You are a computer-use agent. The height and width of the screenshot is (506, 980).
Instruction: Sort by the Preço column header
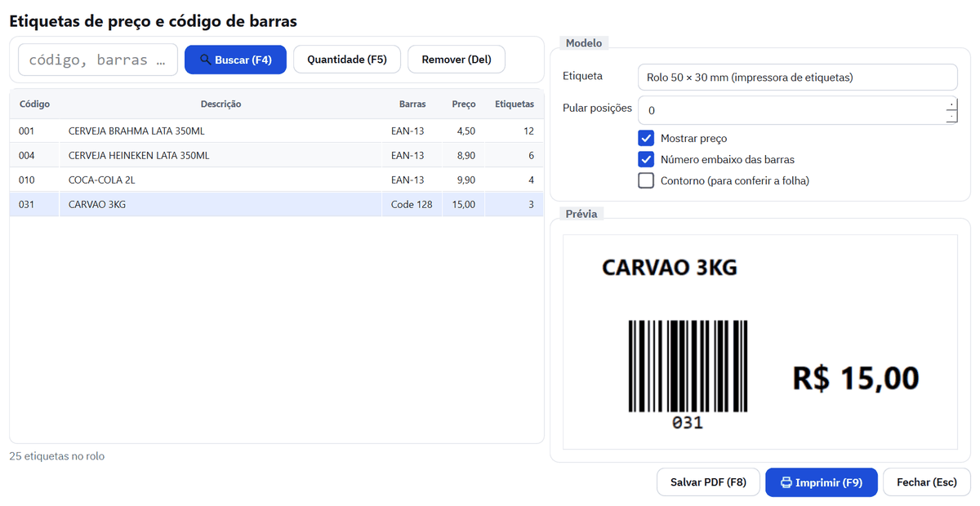coord(464,104)
